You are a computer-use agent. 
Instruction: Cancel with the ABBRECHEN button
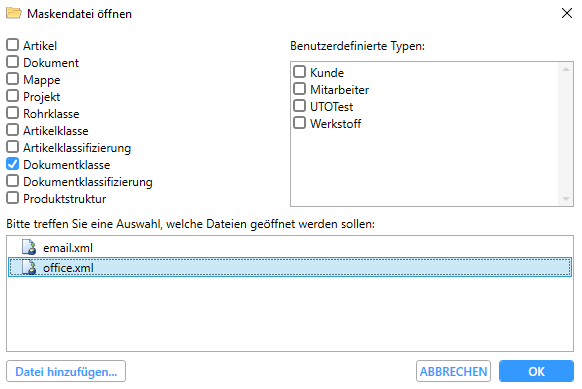point(453,371)
